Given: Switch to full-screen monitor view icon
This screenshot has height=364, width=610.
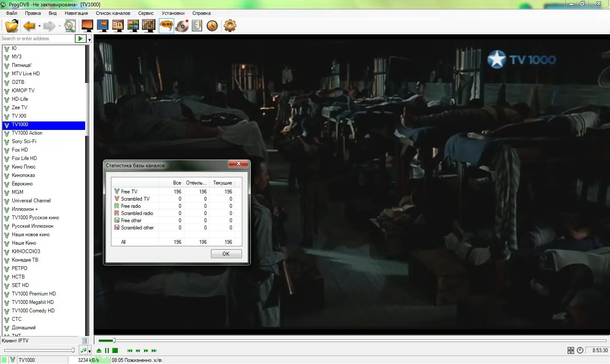Looking at the screenshot, I should point(87,26).
